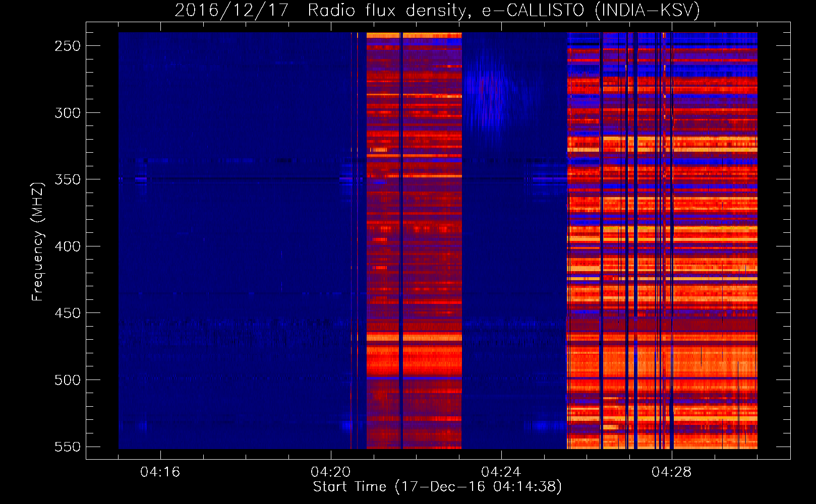The width and height of the screenshot is (816, 504).
Task: Click the 400 frequency tick label
Action: click(x=68, y=246)
